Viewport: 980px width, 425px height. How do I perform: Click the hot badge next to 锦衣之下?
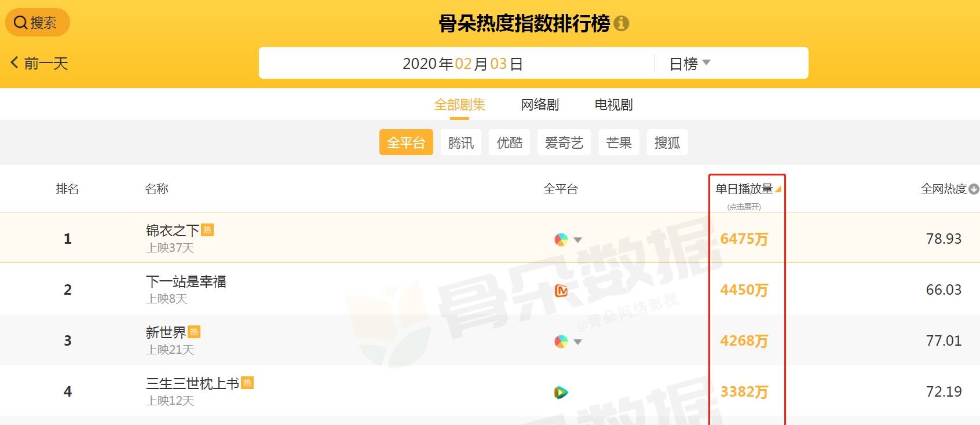(207, 230)
